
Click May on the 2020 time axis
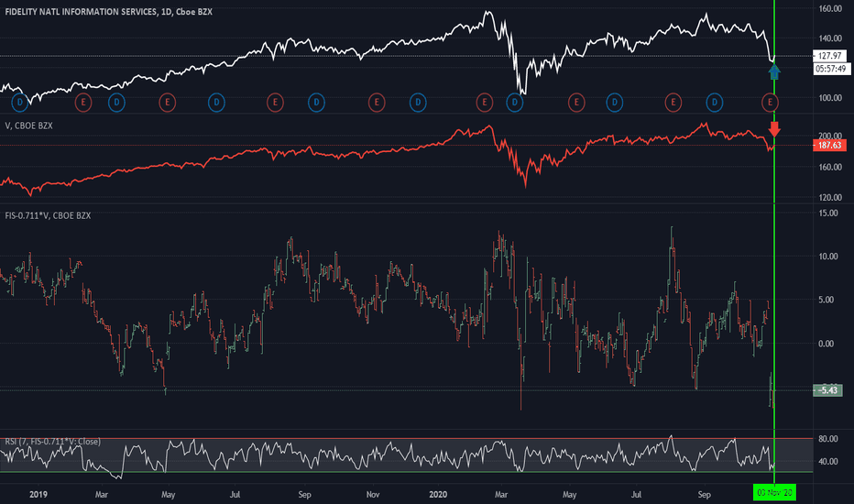(569, 495)
